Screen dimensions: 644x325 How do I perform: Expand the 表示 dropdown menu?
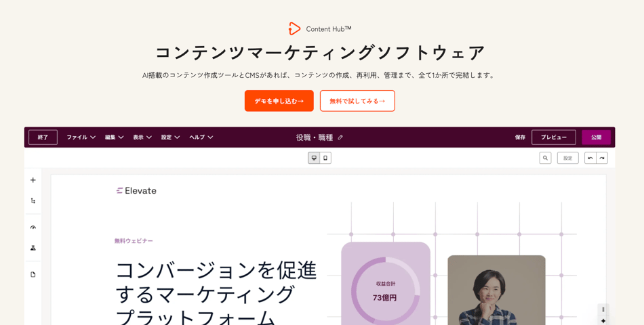[x=142, y=137]
